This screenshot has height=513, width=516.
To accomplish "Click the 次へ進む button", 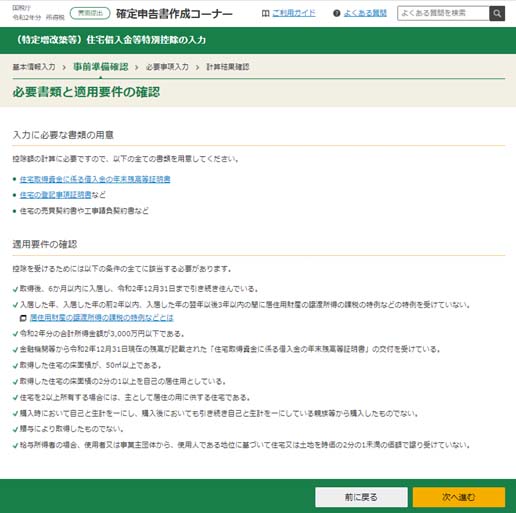I will 459,497.
